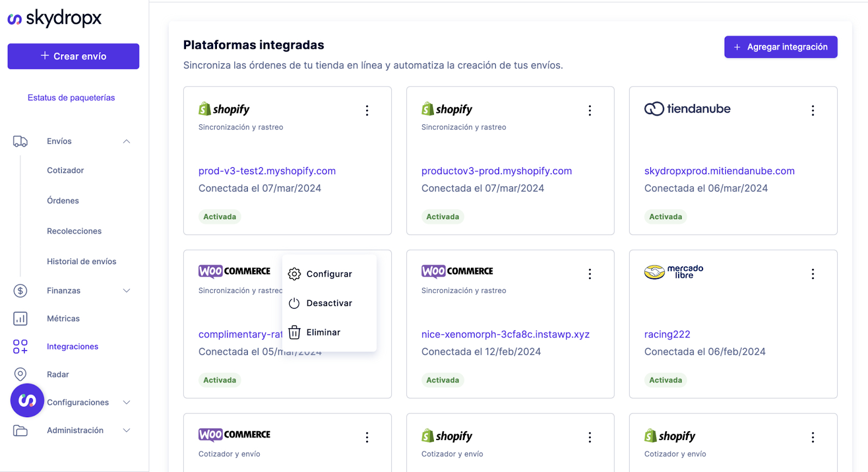
Task: Expand the Finanzas section chevron
Action: pyautogui.click(x=126, y=291)
